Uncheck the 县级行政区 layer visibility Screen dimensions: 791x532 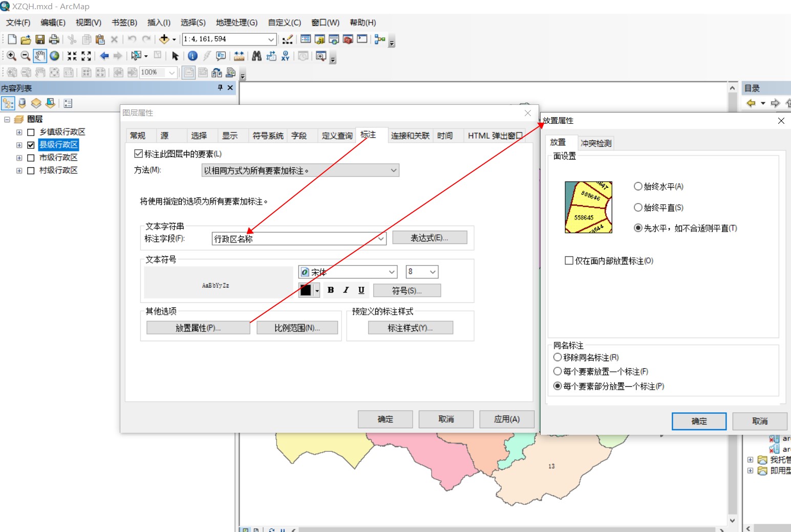click(x=31, y=144)
